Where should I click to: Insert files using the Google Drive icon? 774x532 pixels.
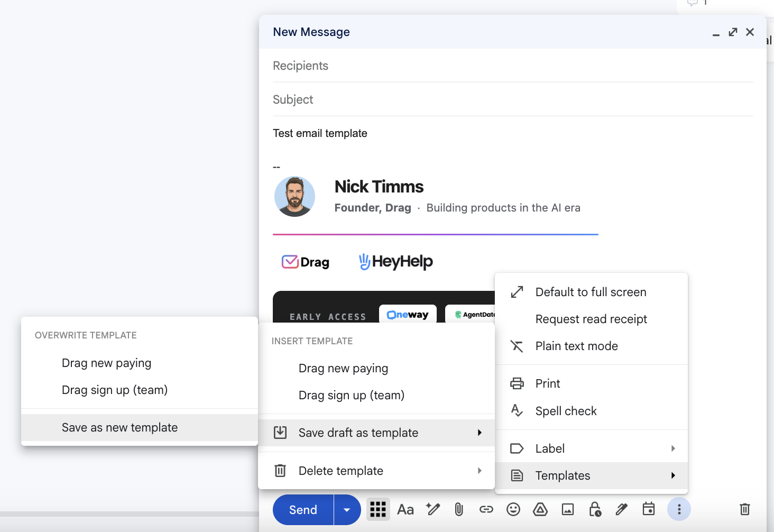(x=540, y=509)
